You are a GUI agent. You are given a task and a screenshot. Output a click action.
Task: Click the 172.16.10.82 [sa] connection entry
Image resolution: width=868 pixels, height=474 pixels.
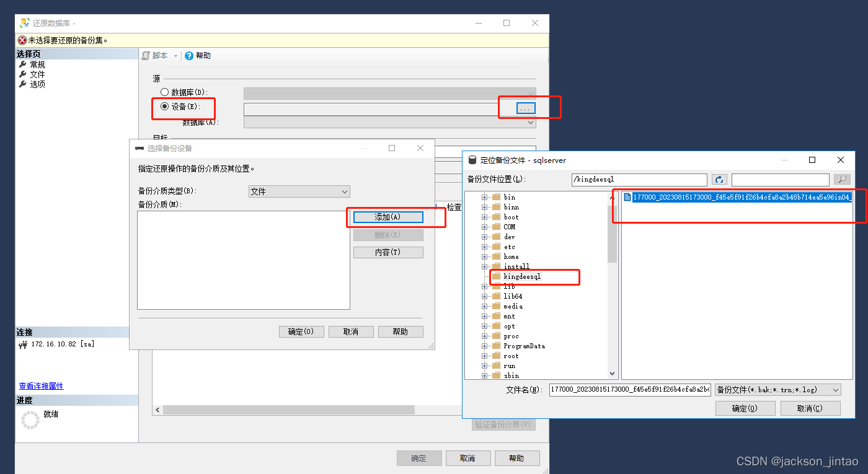(63, 345)
